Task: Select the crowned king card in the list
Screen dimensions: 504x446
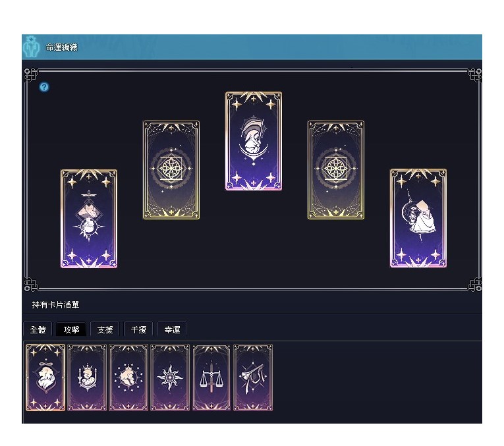Action: point(87,377)
